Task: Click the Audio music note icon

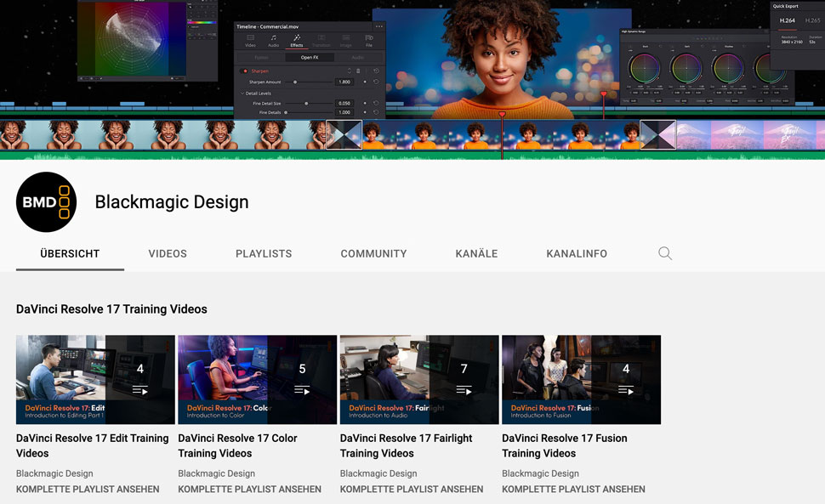Action: tap(273, 40)
